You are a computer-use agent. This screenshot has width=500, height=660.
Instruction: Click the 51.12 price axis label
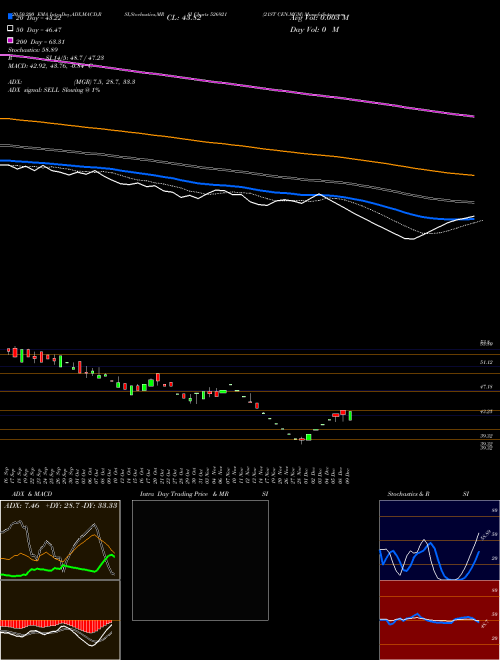point(486,362)
